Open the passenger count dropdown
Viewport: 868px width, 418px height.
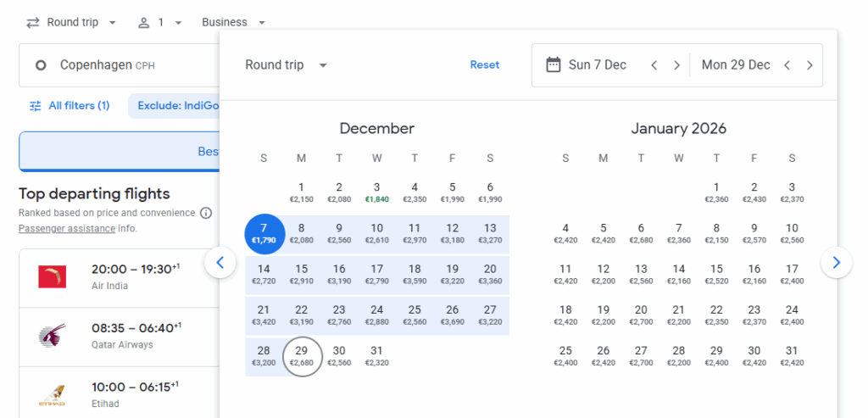pos(160,23)
